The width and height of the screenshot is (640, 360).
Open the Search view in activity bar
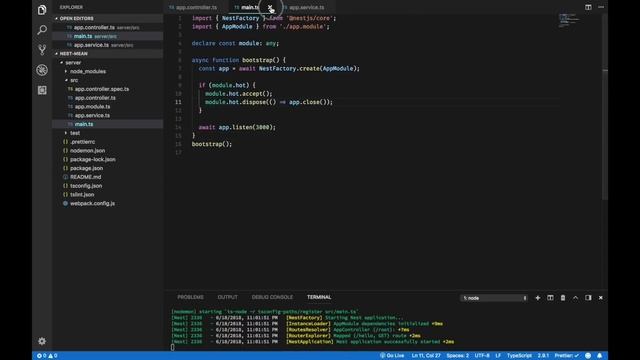coord(42,30)
